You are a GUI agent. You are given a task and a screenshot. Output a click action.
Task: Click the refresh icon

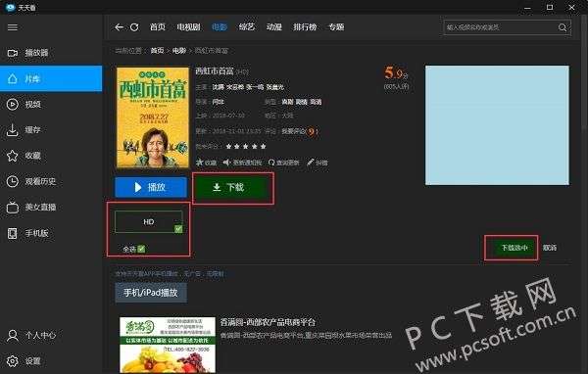pos(134,27)
